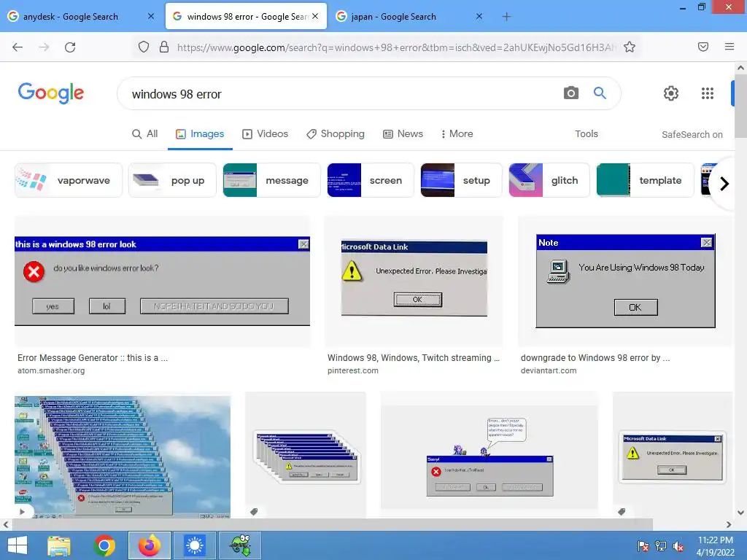Launch Chrome from the taskbar
Image resolution: width=747 pixels, height=560 pixels.
(104, 545)
